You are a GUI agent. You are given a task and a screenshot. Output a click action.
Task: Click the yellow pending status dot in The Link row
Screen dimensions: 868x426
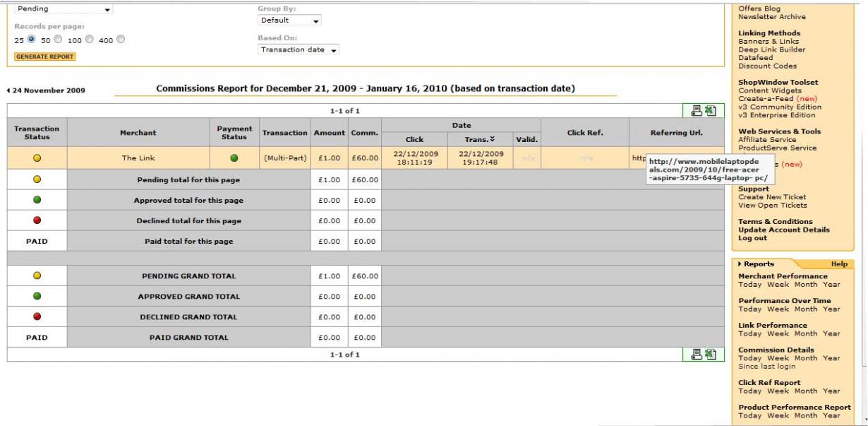pos(37,158)
